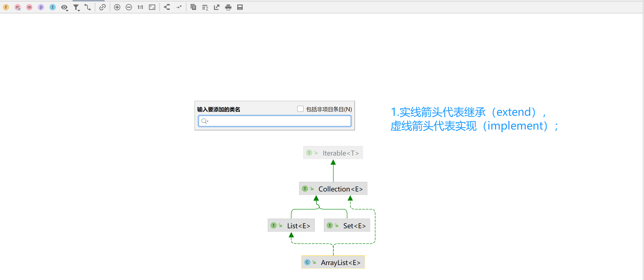Screen dimensions: 644x280
Task: Click the route edges arrow icon
Action: pos(179,7)
